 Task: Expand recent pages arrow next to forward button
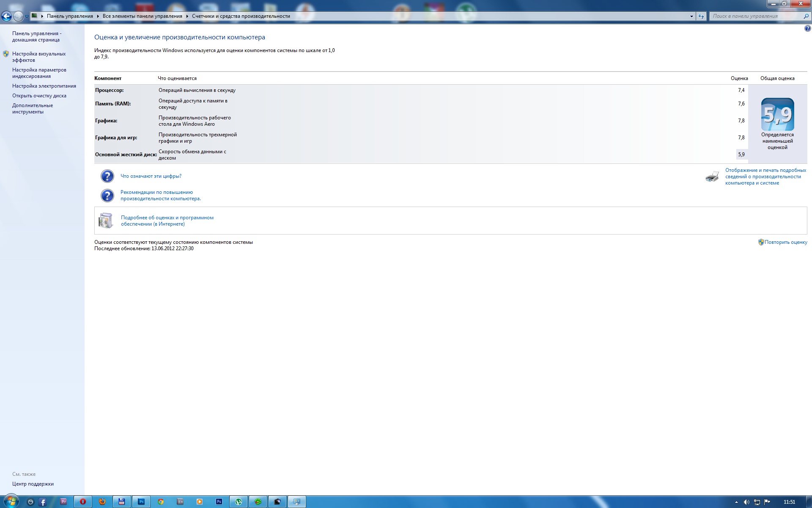point(27,16)
